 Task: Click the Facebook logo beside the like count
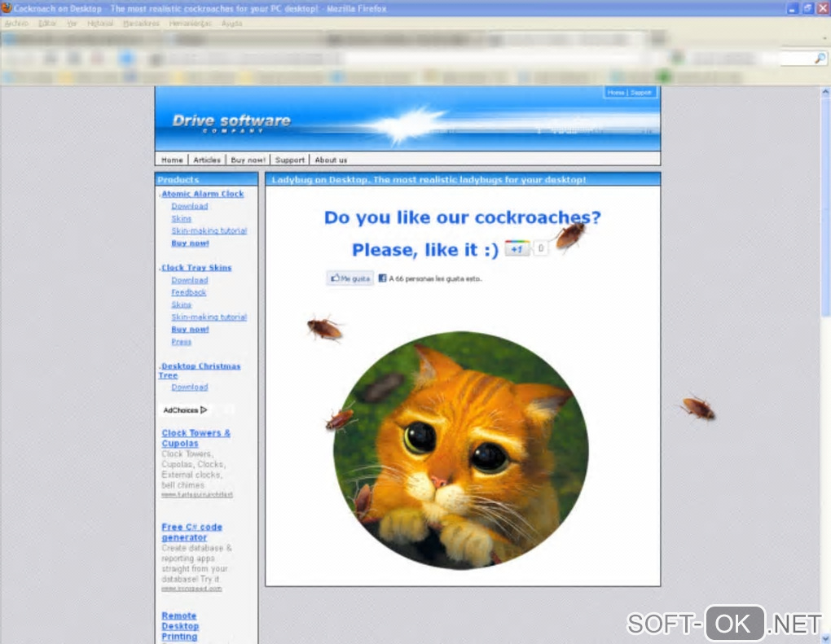382,278
